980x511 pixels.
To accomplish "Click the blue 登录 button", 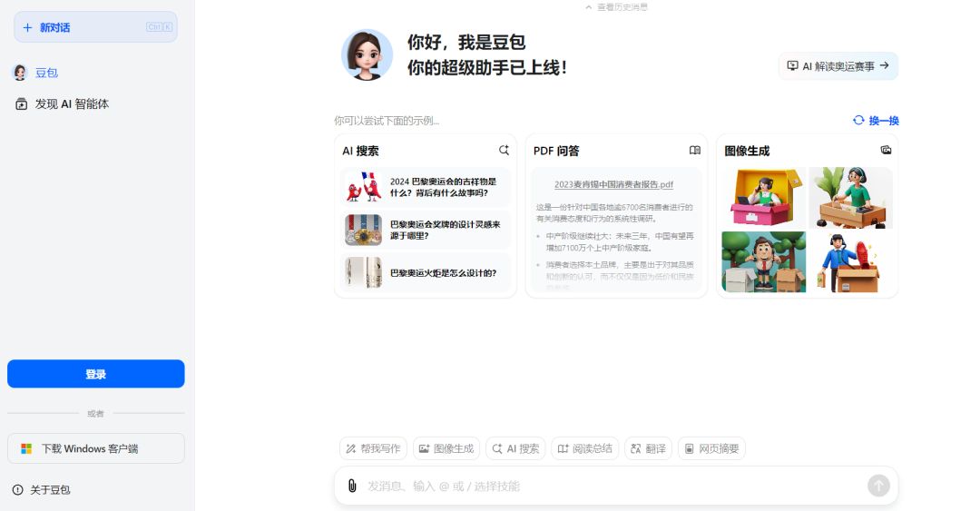I will (x=95, y=374).
